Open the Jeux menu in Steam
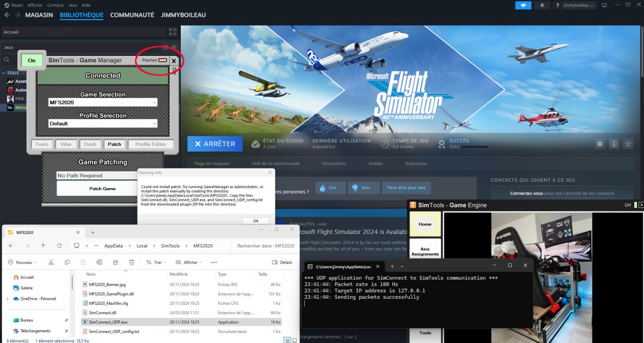Image resolution: width=644 pixels, height=343 pixels. point(73,5)
